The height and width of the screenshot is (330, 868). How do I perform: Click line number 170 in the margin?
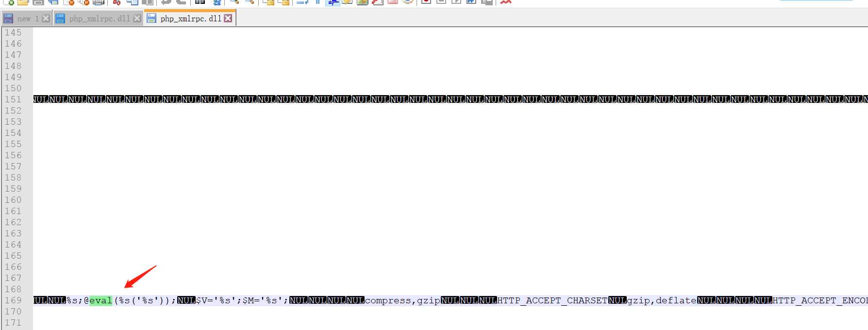[x=13, y=312]
